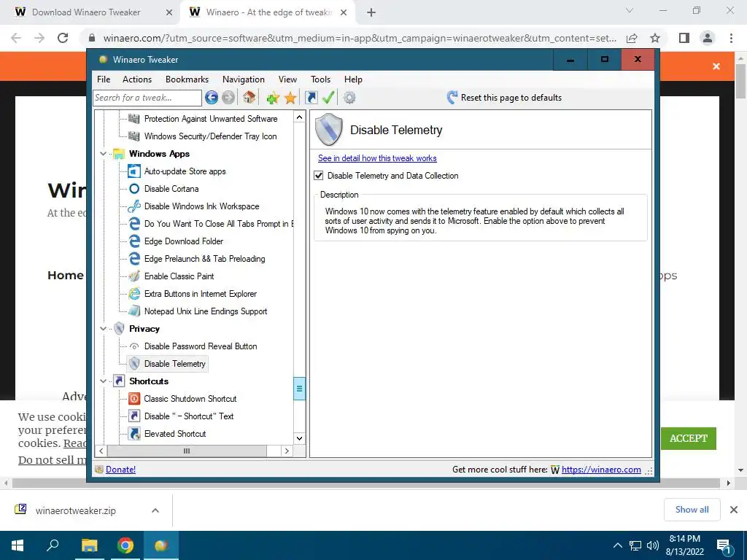Collapse the Privacy tree group
The image size is (747, 560).
pyautogui.click(x=104, y=329)
